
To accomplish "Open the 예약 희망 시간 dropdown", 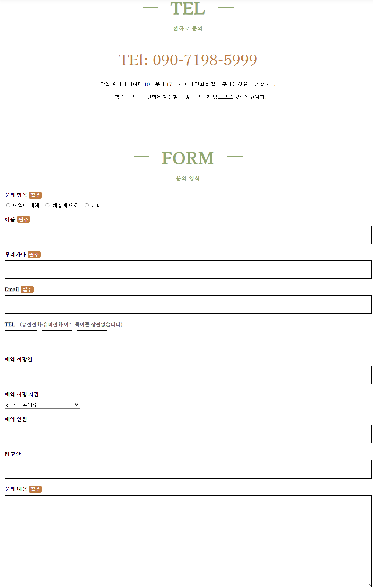I will click(x=42, y=405).
